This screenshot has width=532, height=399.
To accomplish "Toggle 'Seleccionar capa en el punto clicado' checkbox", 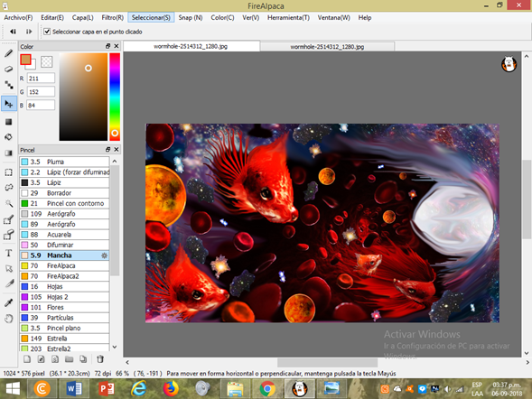I will tap(47, 32).
